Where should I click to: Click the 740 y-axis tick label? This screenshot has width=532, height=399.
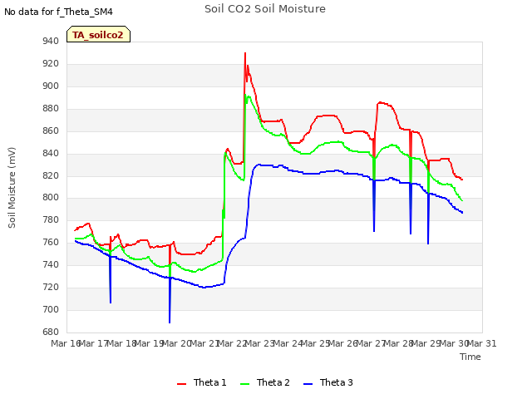tap(51, 264)
